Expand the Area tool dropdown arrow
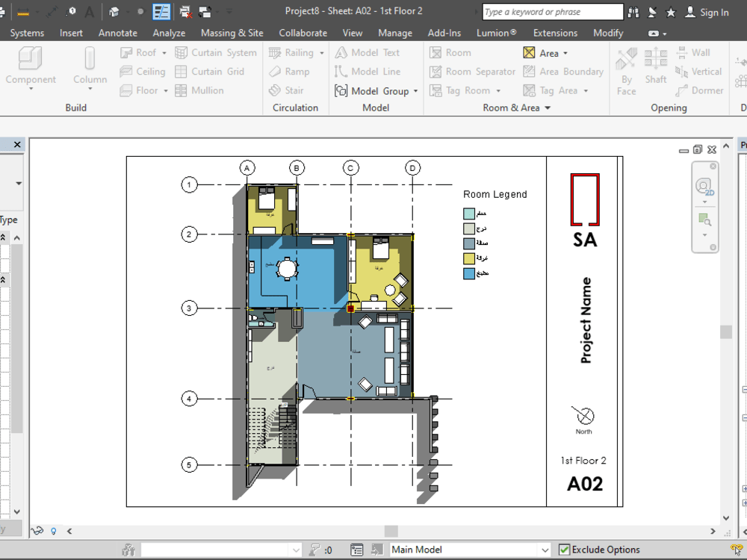Viewport: 747px width, 560px height. coord(565,53)
